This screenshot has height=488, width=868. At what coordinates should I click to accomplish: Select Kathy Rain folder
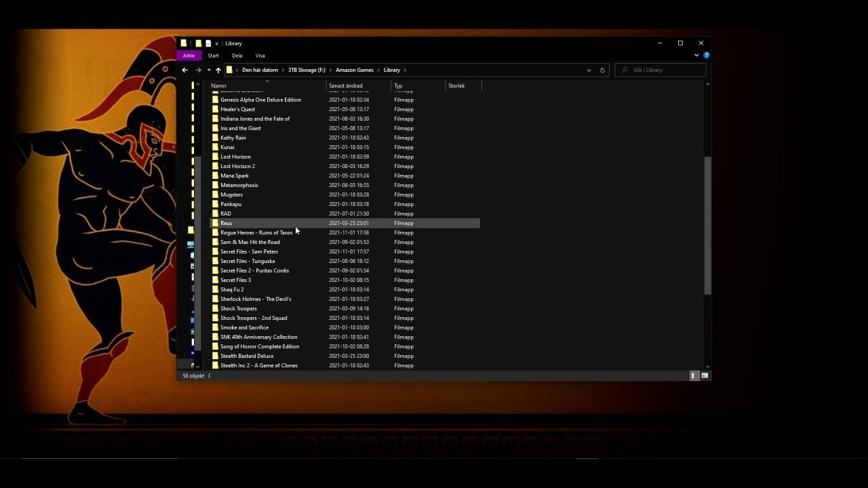coord(233,138)
